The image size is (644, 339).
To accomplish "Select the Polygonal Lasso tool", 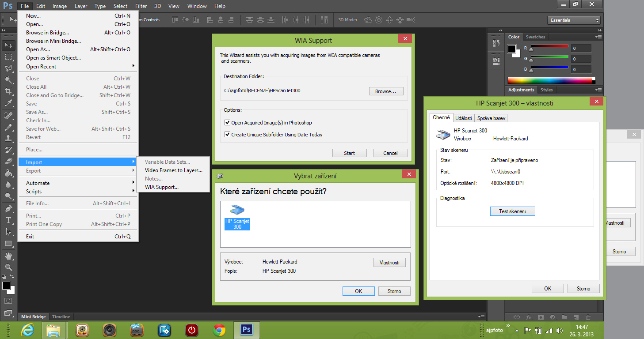I will (x=8, y=68).
